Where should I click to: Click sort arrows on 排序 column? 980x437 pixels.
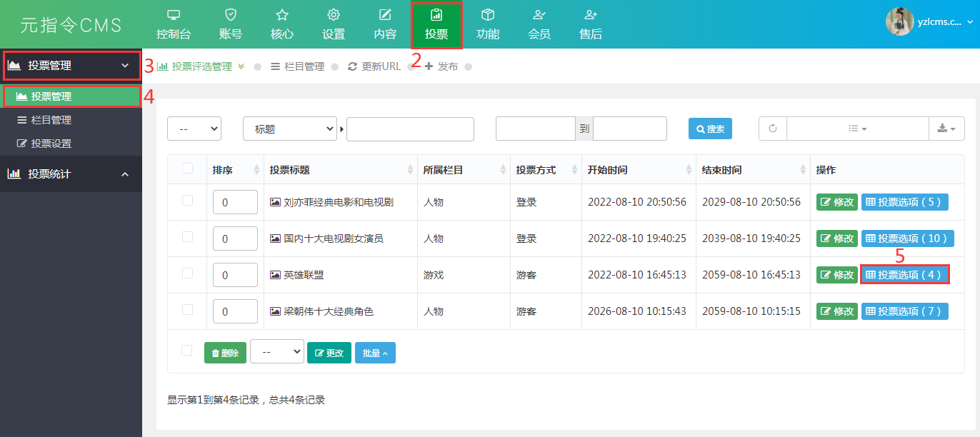tap(256, 170)
